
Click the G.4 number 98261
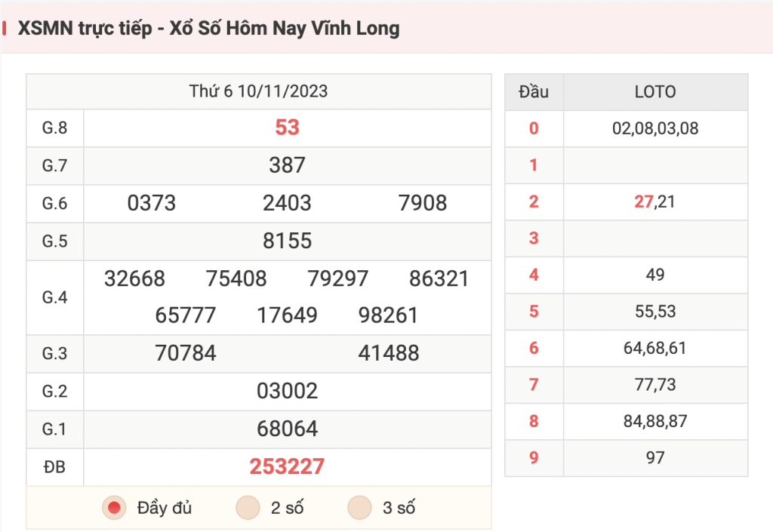(x=388, y=315)
